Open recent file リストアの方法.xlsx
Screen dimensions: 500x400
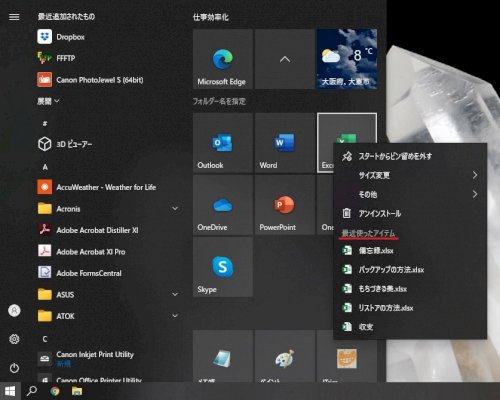(410, 308)
